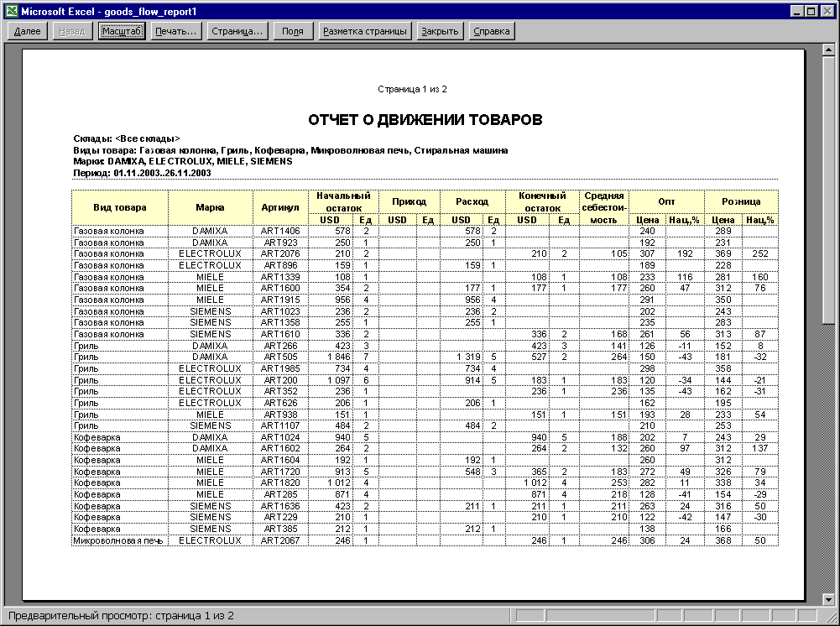Open the Печать... print dialog
Screen dimensions: 840x626
(175, 31)
